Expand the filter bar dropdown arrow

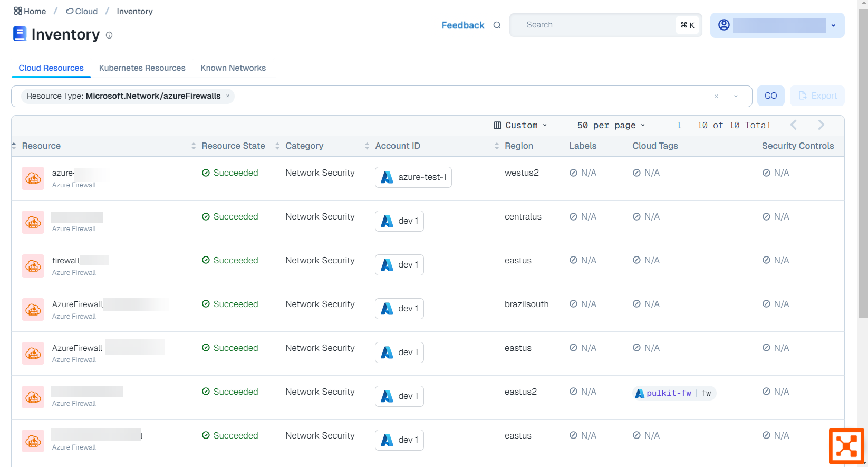coord(736,96)
